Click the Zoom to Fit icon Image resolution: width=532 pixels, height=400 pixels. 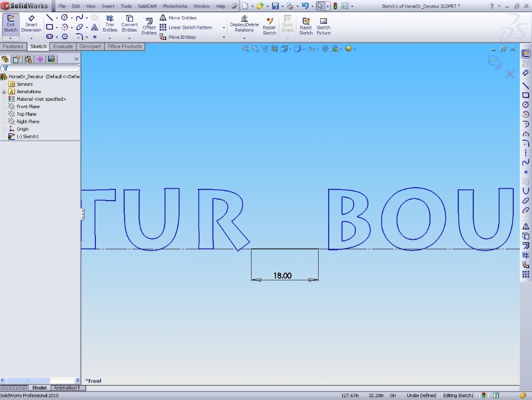point(245,49)
